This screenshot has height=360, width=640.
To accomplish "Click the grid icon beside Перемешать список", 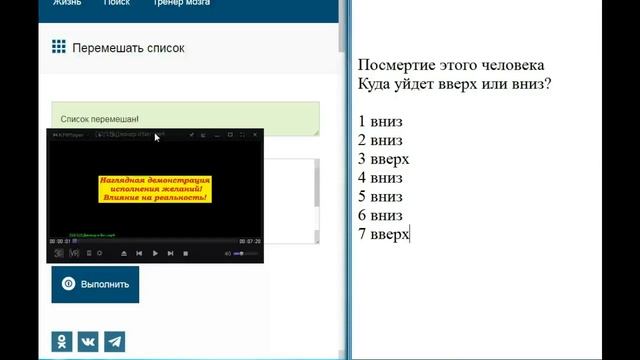I will [x=59, y=47].
